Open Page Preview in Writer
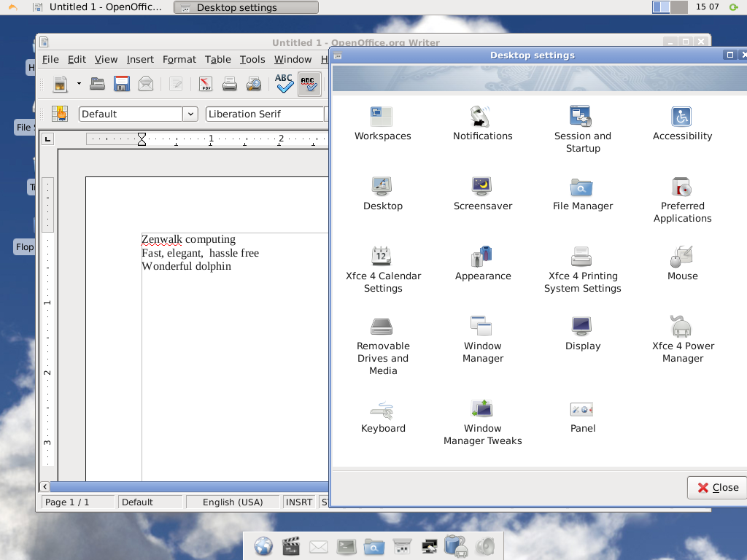The image size is (747, 560). coord(254,85)
